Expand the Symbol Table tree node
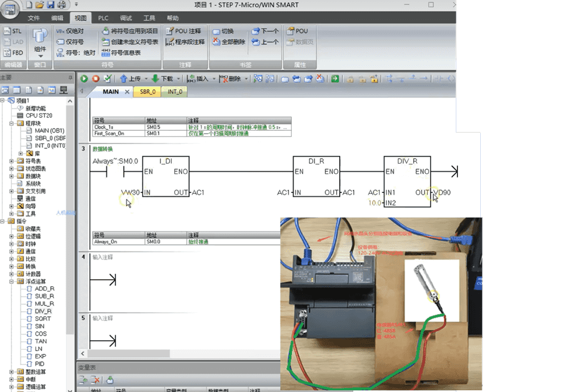The image size is (569, 392). pos(13,161)
